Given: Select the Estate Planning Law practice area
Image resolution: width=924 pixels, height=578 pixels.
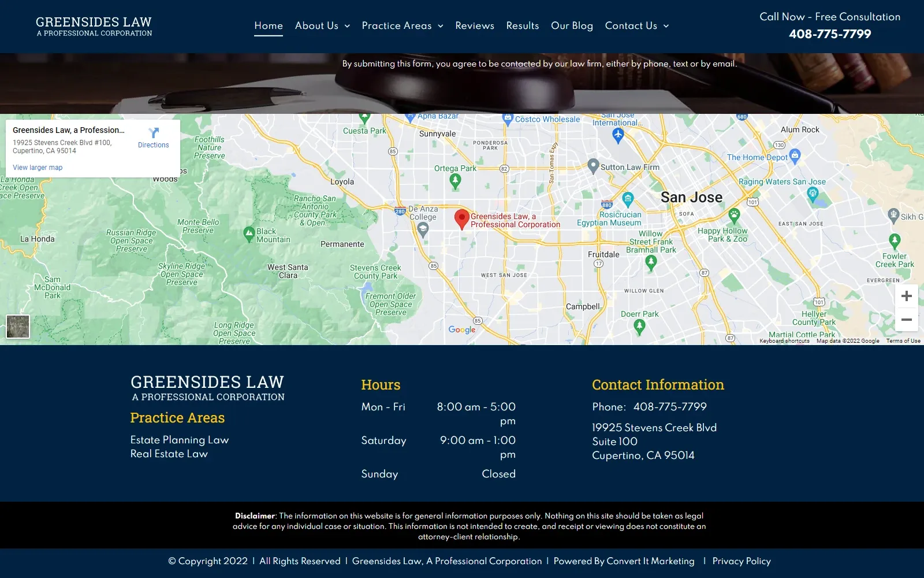Looking at the screenshot, I should [180, 440].
